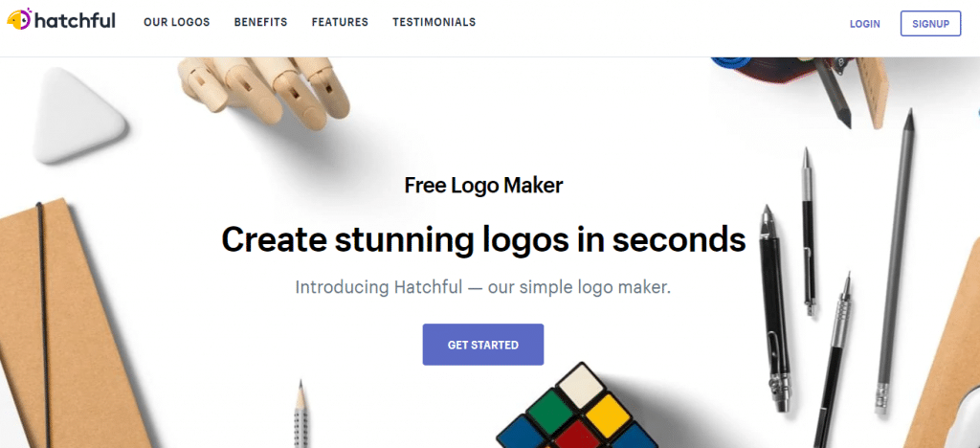Click the thick black pen image
The width and height of the screenshot is (980, 448).
point(774,309)
